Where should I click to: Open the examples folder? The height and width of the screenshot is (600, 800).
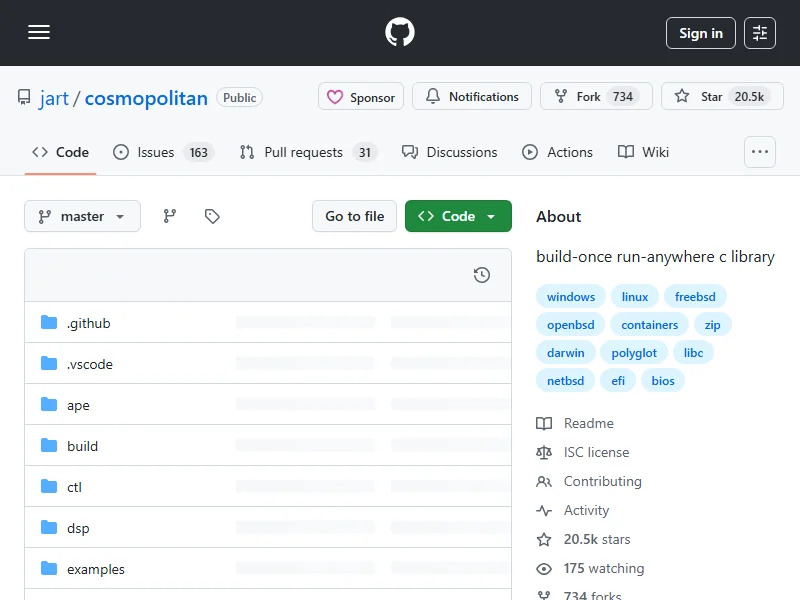click(96, 569)
